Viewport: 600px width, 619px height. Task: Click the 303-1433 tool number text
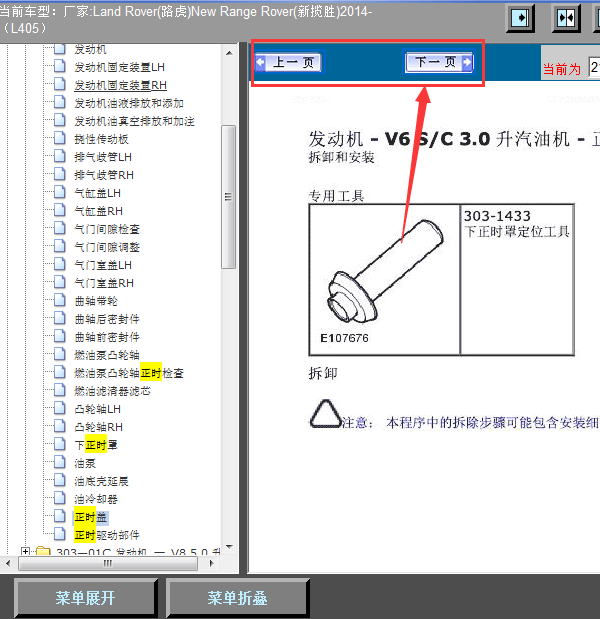[497, 216]
